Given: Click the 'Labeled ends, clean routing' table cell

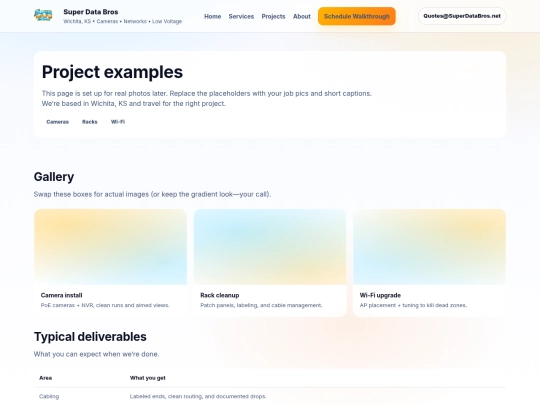Looking at the screenshot, I should tap(198, 396).
